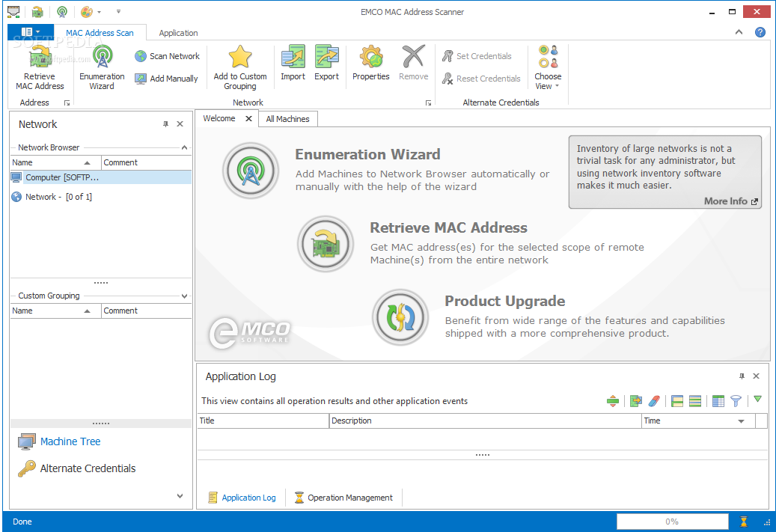776x532 pixels.
Task: Click the More Info link
Action: pyautogui.click(x=731, y=201)
